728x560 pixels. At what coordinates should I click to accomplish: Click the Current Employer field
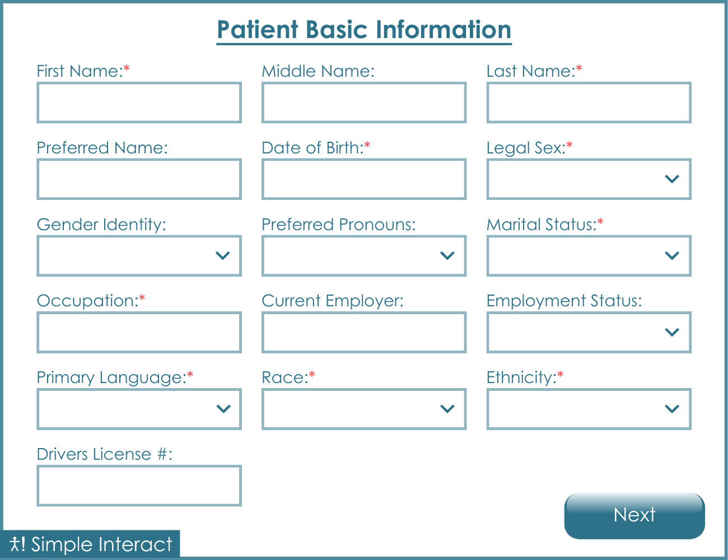click(363, 332)
